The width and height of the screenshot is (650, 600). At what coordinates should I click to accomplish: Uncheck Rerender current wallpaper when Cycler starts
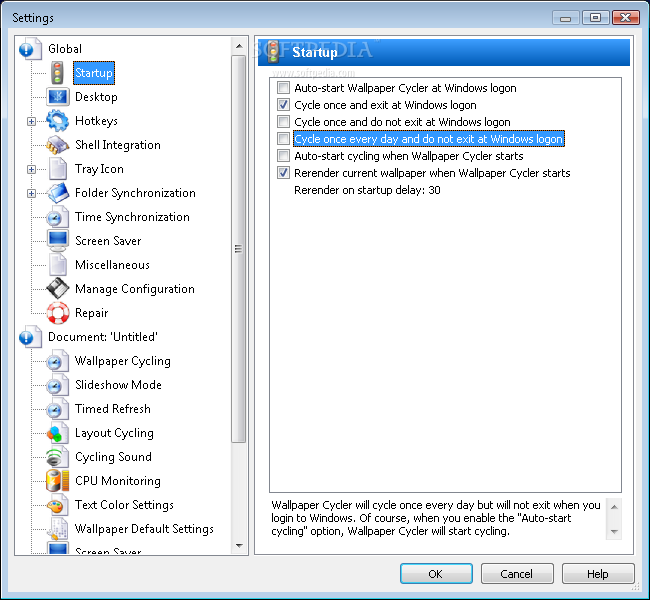click(x=284, y=173)
